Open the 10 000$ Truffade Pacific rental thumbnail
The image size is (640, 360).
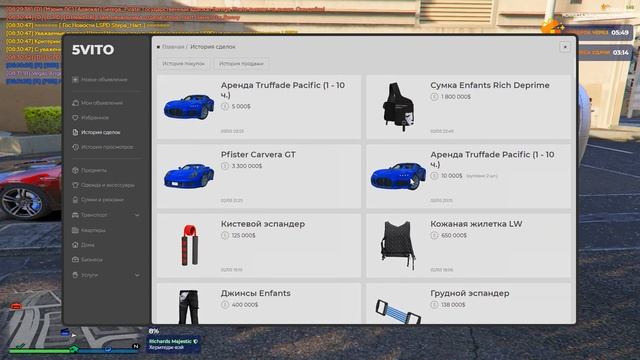tap(398, 176)
